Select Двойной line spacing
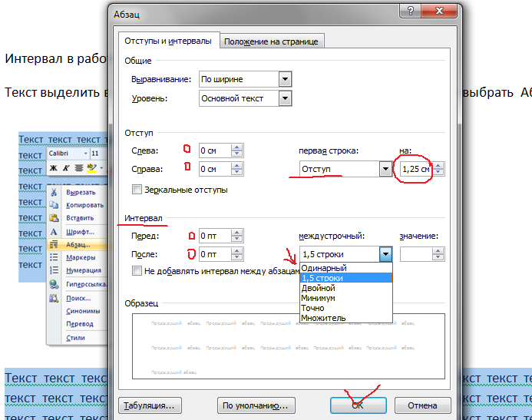The height and width of the screenshot is (420, 532). 346,288
